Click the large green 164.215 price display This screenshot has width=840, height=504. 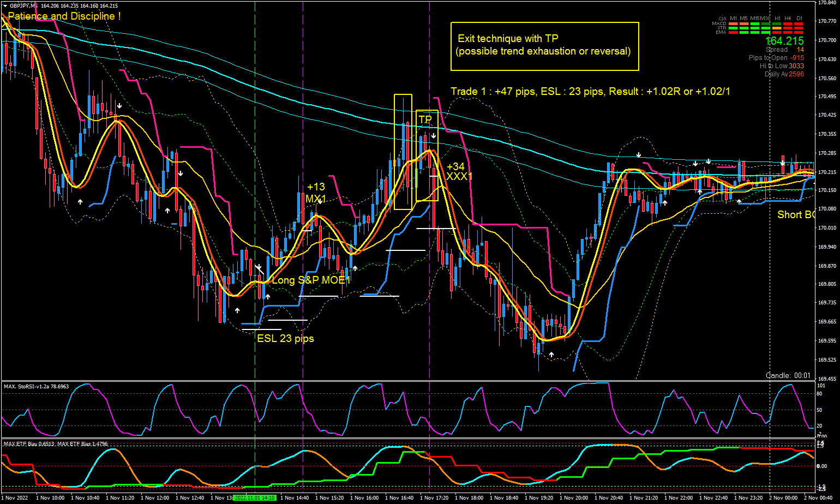pos(784,41)
